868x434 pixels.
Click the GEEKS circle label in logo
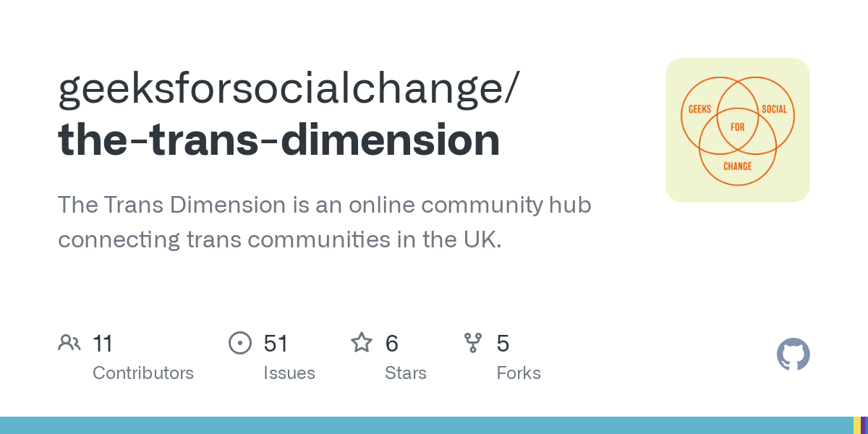699,109
